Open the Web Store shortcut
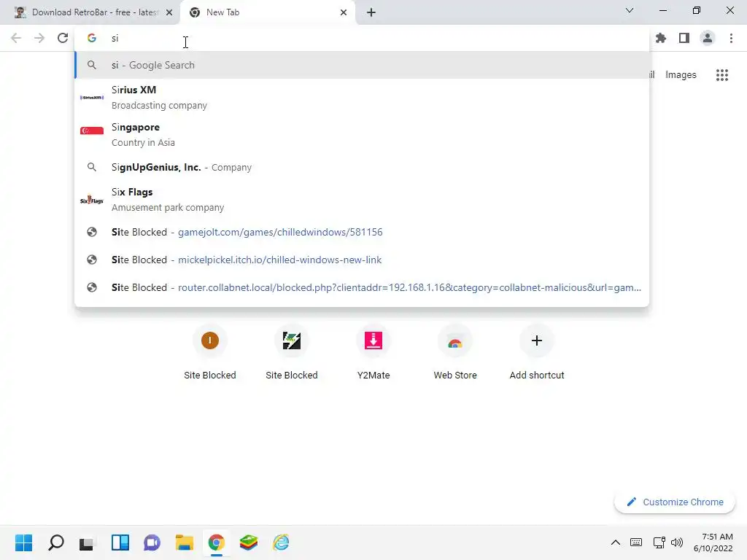747x560 pixels. point(455,353)
